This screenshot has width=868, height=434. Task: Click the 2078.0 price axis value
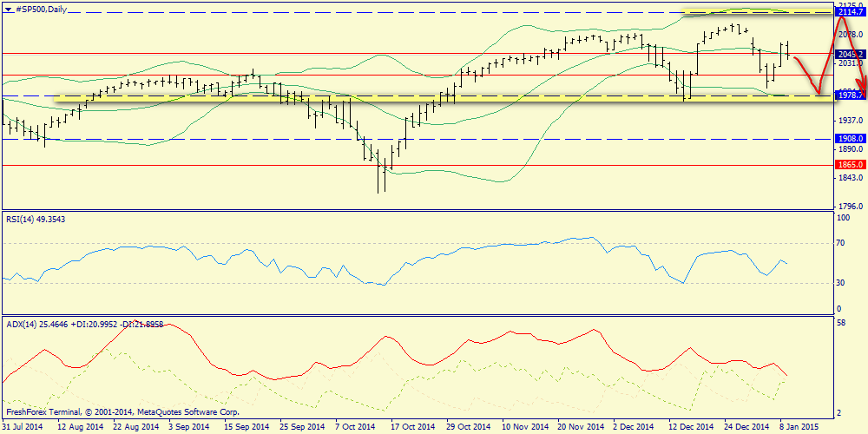pos(850,35)
